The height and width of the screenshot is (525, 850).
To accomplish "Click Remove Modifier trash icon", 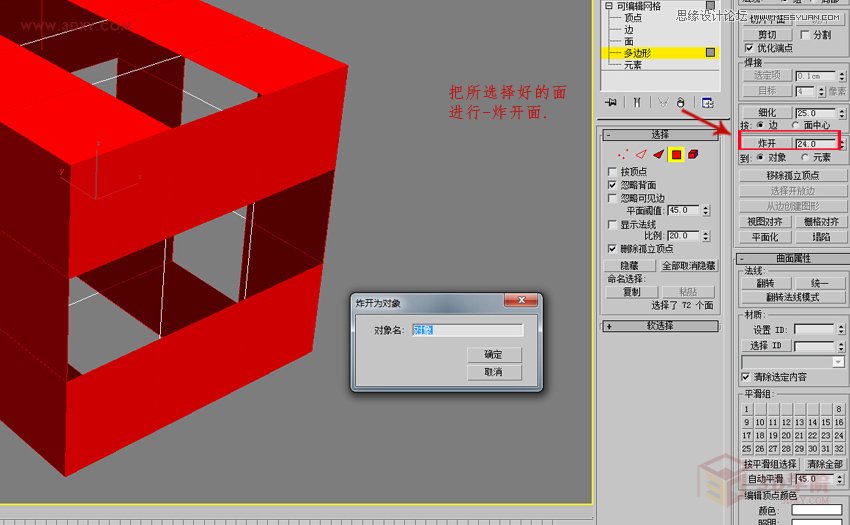I will point(681,103).
